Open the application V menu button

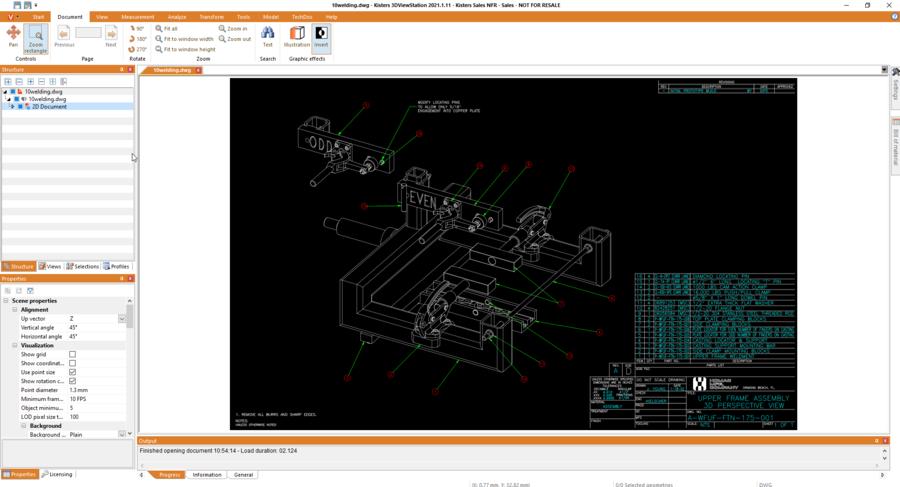(13, 17)
